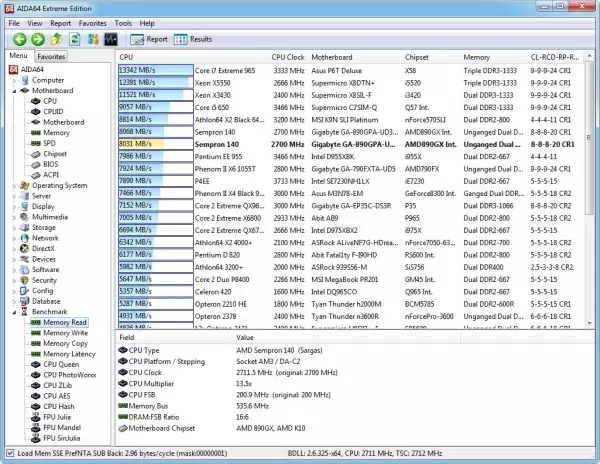Select the Memory Read benchmark item
The height and width of the screenshot is (464, 600).
(x=59, y=322)
